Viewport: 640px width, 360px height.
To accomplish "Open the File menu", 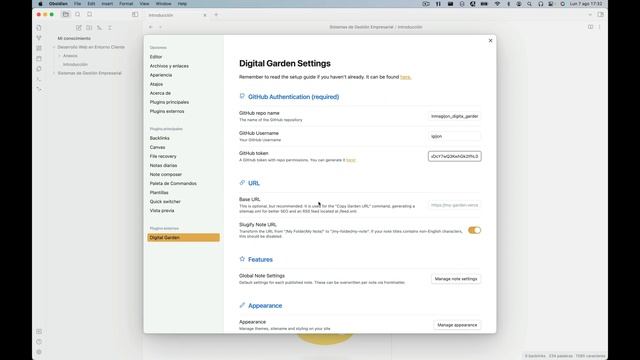I will pyautogui.click(x=78, y=4).
